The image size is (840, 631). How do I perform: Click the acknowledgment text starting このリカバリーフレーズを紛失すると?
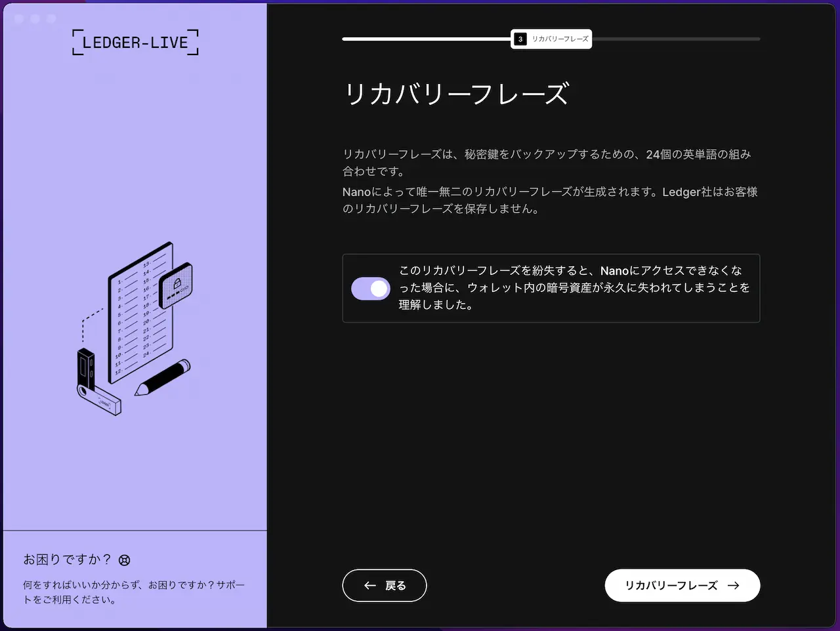coord(574,287)
